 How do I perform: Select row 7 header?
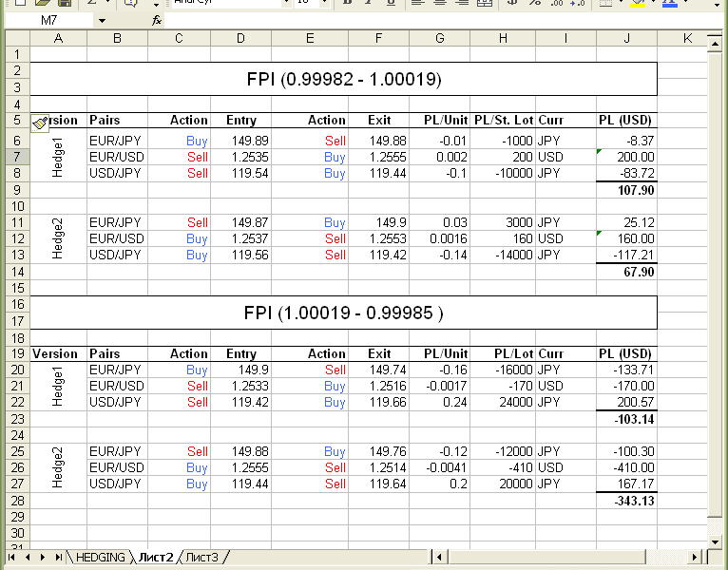(x=17, y=157)
